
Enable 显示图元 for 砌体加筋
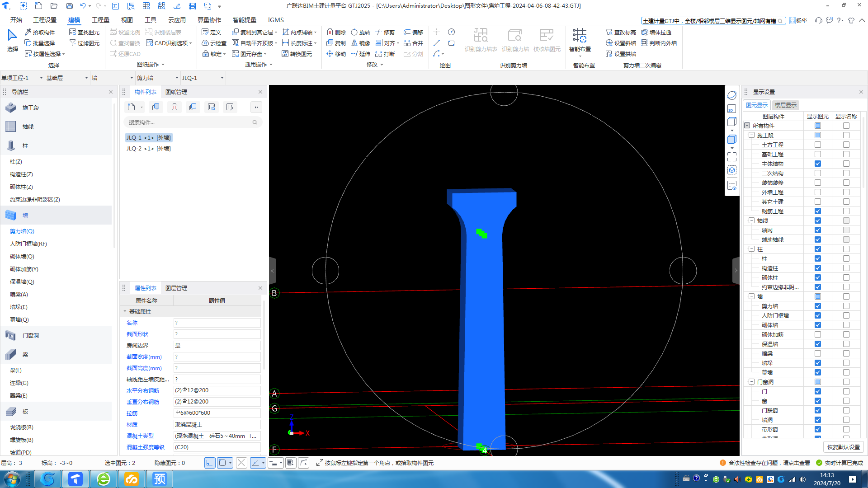[x=818, y=334]
